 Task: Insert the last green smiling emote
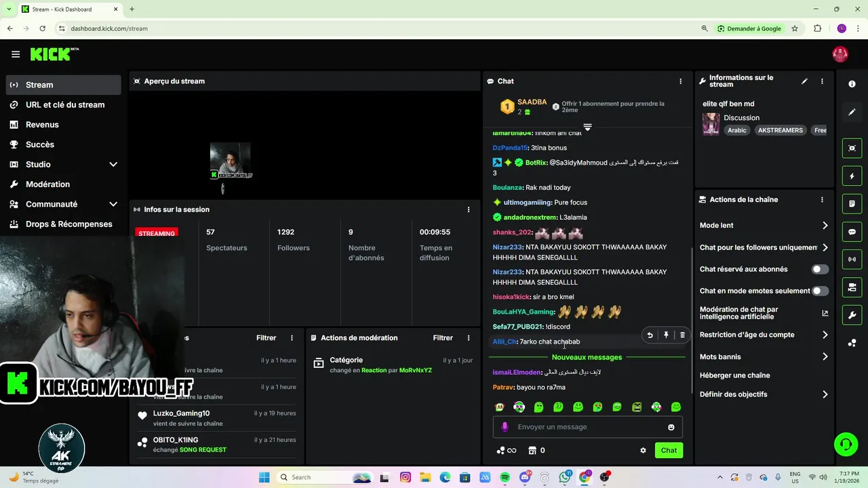coord(676,407)
